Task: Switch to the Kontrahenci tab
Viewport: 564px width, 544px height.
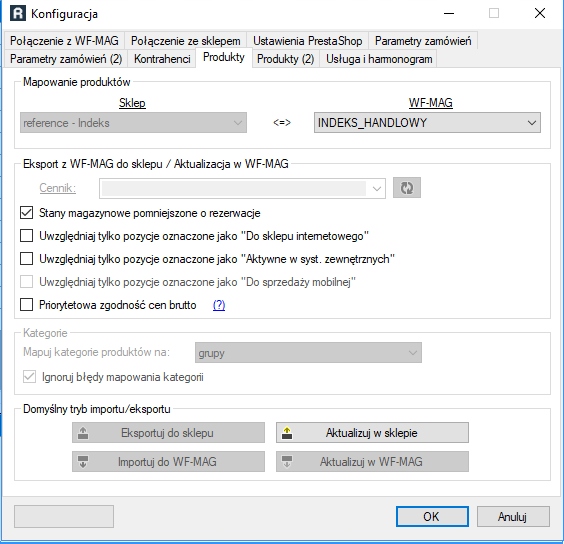Action: pos(162,59)
